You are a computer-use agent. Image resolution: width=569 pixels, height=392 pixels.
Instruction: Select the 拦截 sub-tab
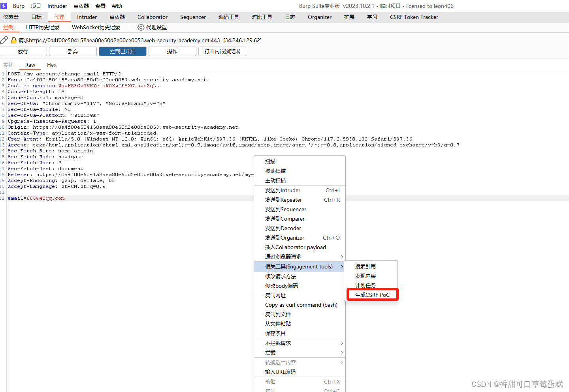click(8, 27)
